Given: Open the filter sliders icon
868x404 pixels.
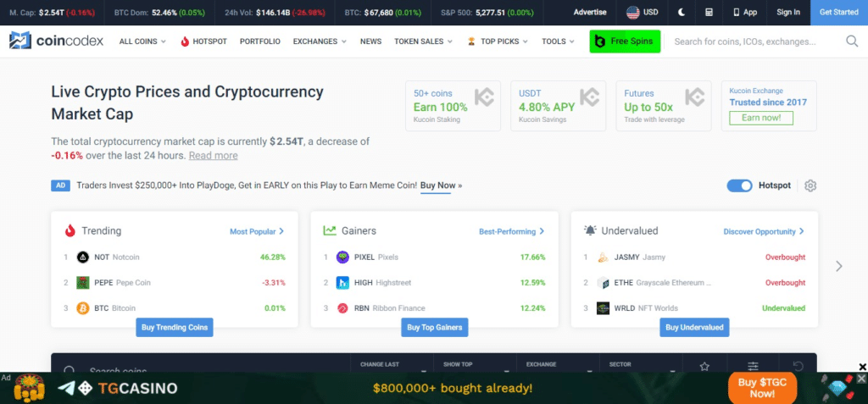Looking at the screenshot, I should coord(753,367).
